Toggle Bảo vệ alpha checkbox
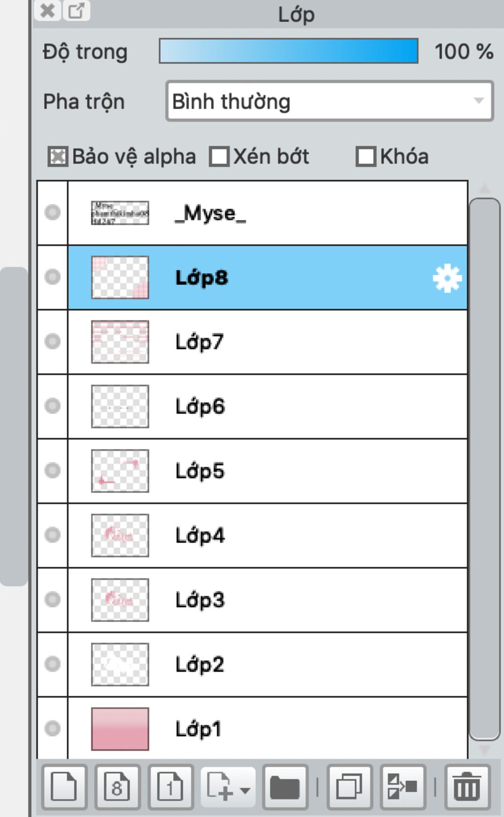The image size is (504, 817). pyautogui.click(x=58, y=157)
